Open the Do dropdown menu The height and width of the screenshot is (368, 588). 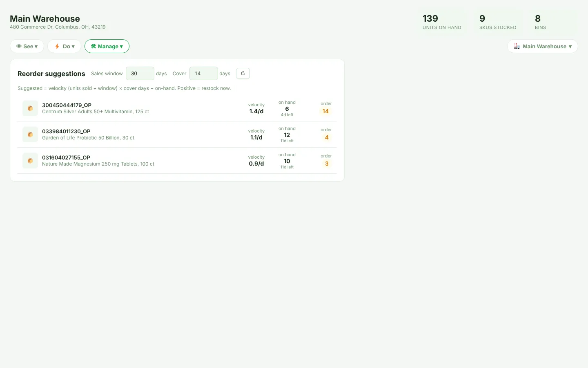coord(65,46)
